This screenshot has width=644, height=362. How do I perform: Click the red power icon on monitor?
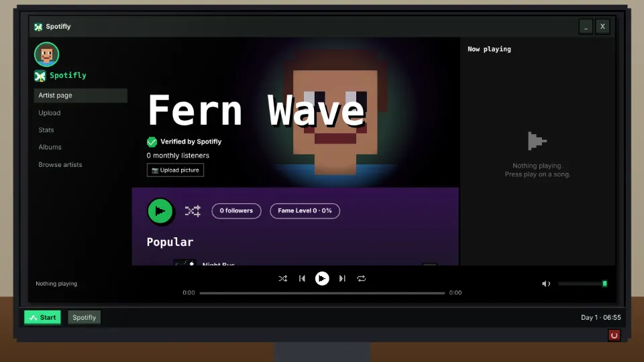614,335
